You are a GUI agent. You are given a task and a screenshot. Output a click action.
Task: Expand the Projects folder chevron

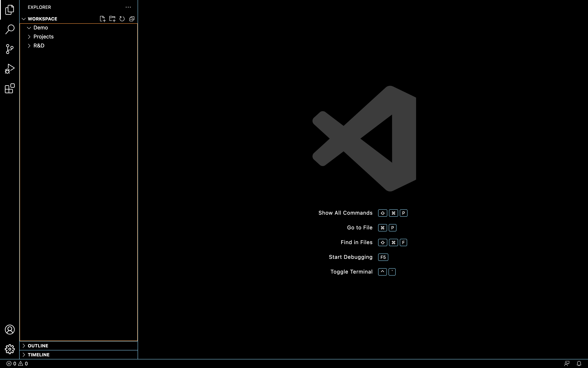(29, 37)
